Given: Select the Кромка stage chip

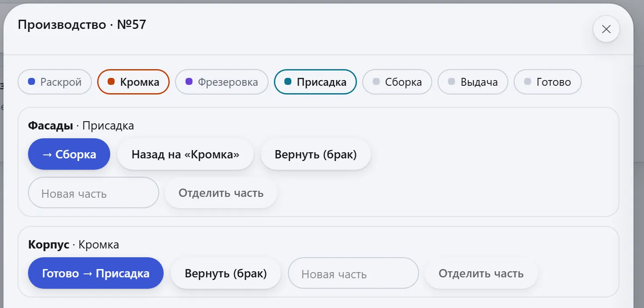Looking at the screenshot, I should click(x=133, y=82).
